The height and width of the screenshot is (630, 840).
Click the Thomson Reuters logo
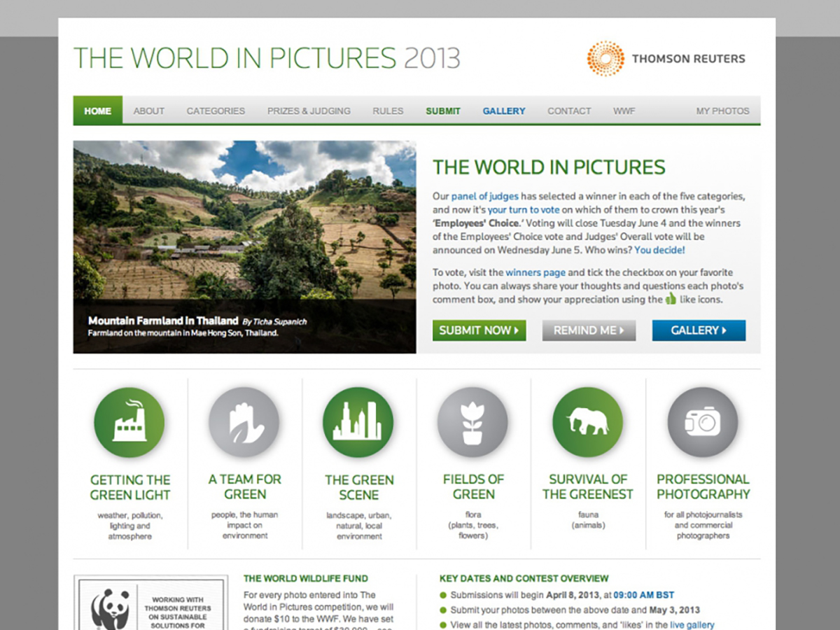[666, 59]
